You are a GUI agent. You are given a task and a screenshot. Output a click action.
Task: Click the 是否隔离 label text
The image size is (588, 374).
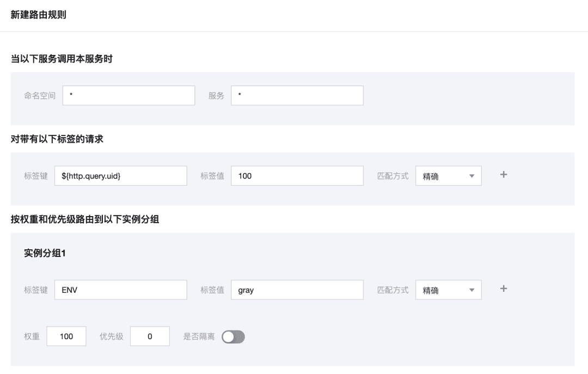click(199, 336)
